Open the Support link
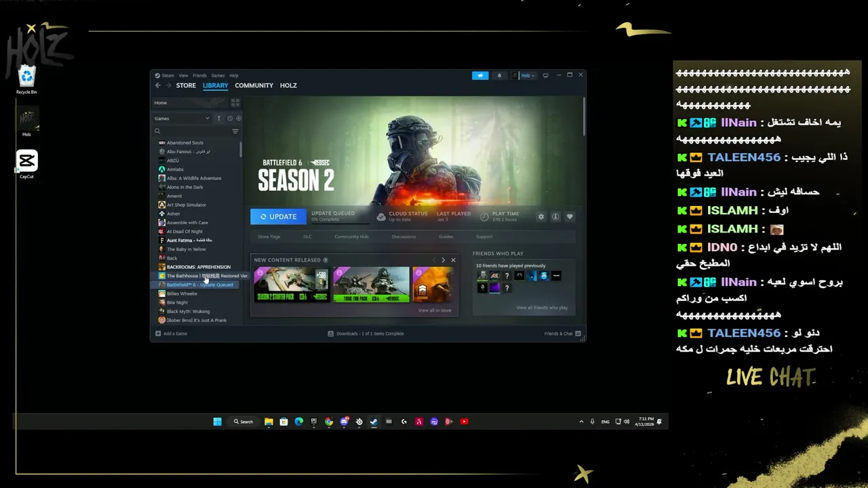The height and width of the screenshot is (488, 868). point(484,237)
